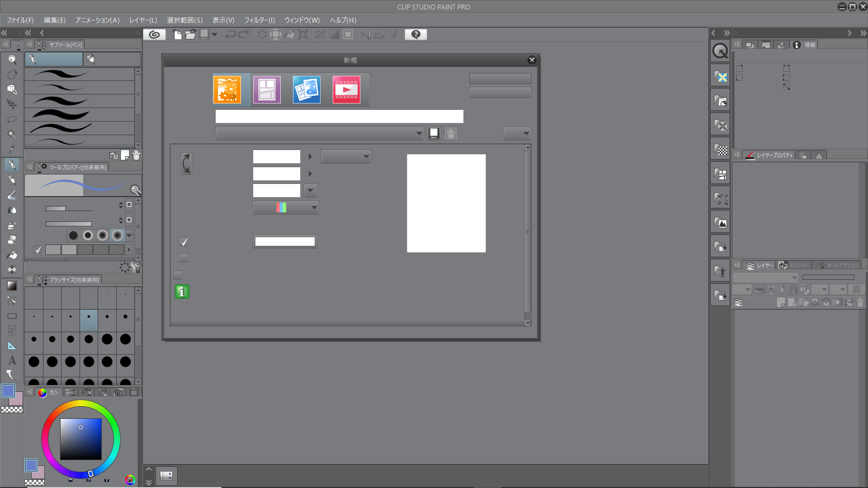Open the resolution dropdown arrow
The image size is (868, 488).
pos(310,190)
